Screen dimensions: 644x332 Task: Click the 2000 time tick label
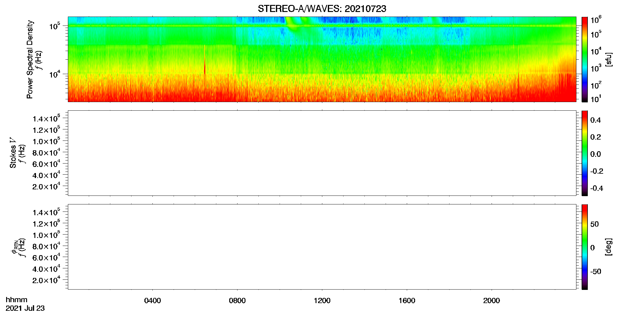[492, 301]
